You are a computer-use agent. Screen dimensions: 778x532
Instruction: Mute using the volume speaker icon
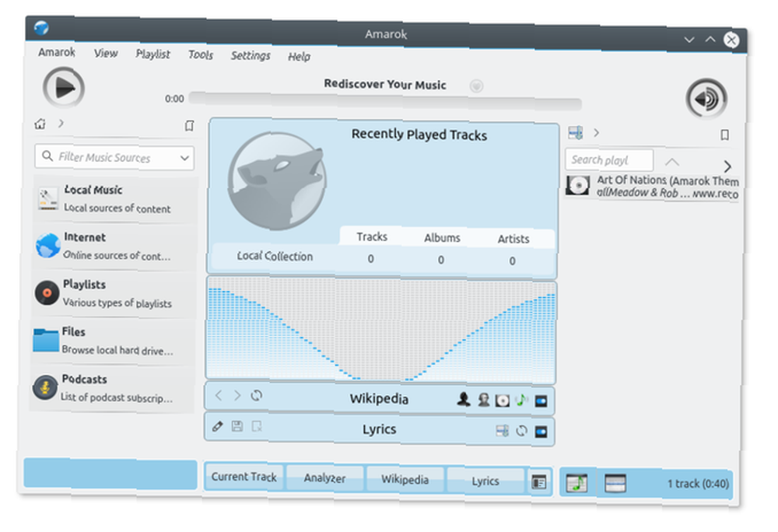(x=706, y=99)
